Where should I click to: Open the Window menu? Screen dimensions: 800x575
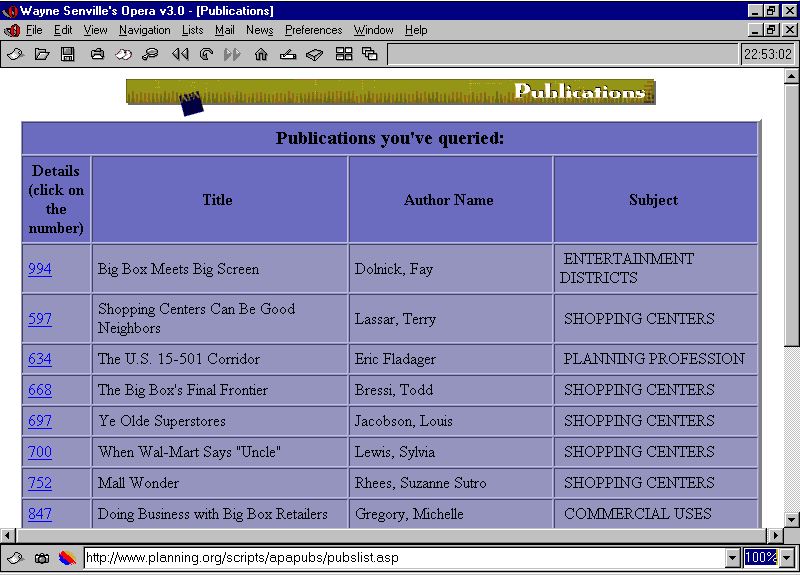pos(373,30)
